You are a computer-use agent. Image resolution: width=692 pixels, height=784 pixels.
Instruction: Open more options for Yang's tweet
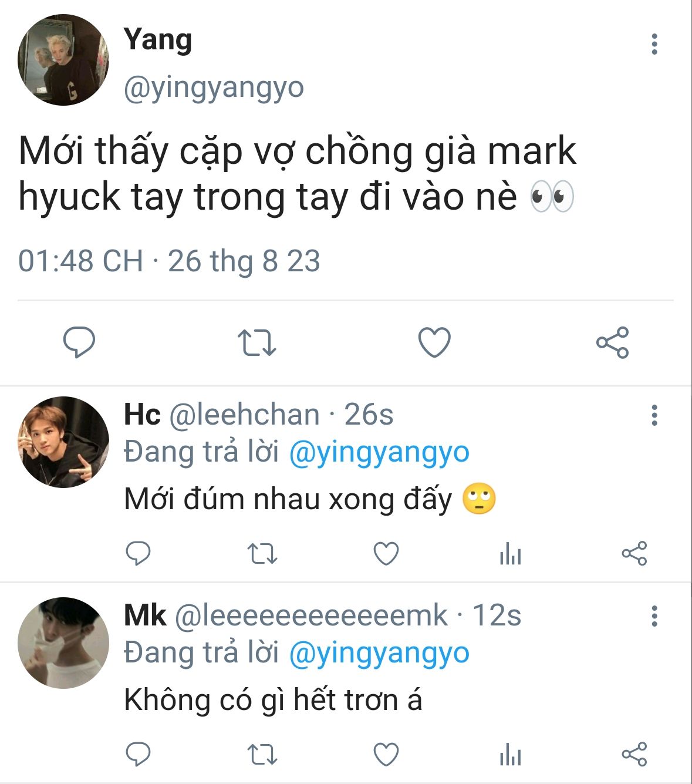coord(654,45)
